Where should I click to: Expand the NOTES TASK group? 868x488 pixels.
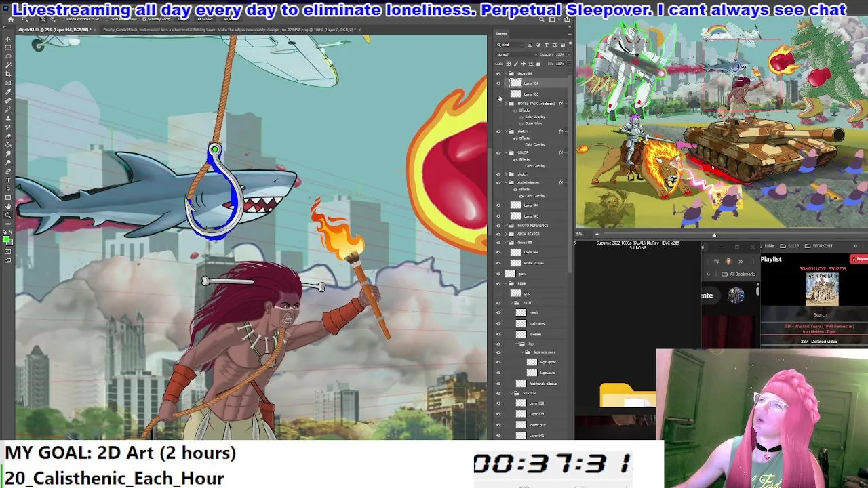click(x=506, y=104)
